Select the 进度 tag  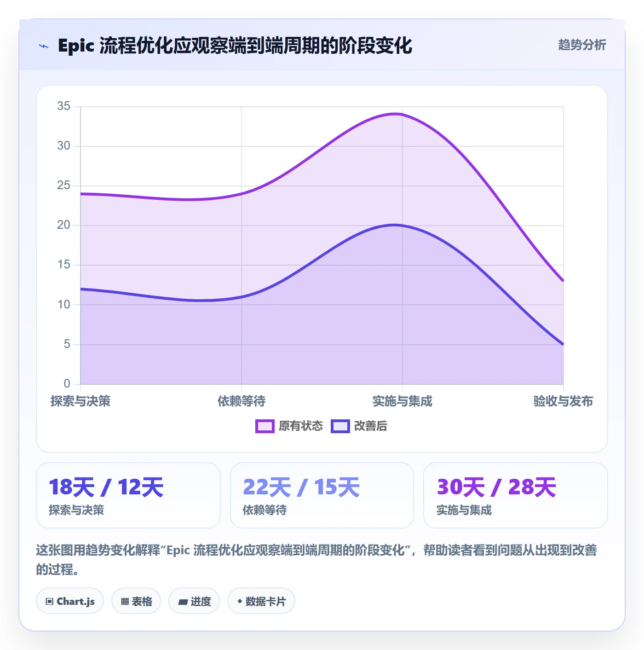[194, 601]
